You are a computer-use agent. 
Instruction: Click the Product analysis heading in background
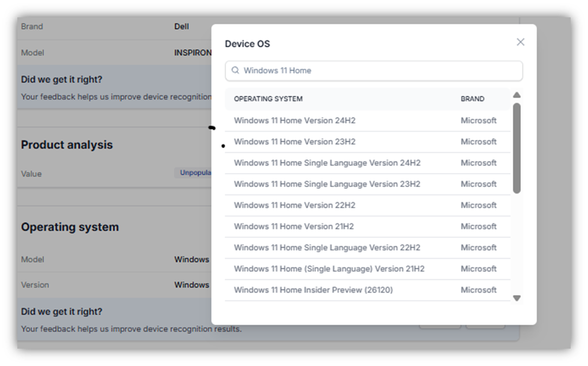[67, 145]
